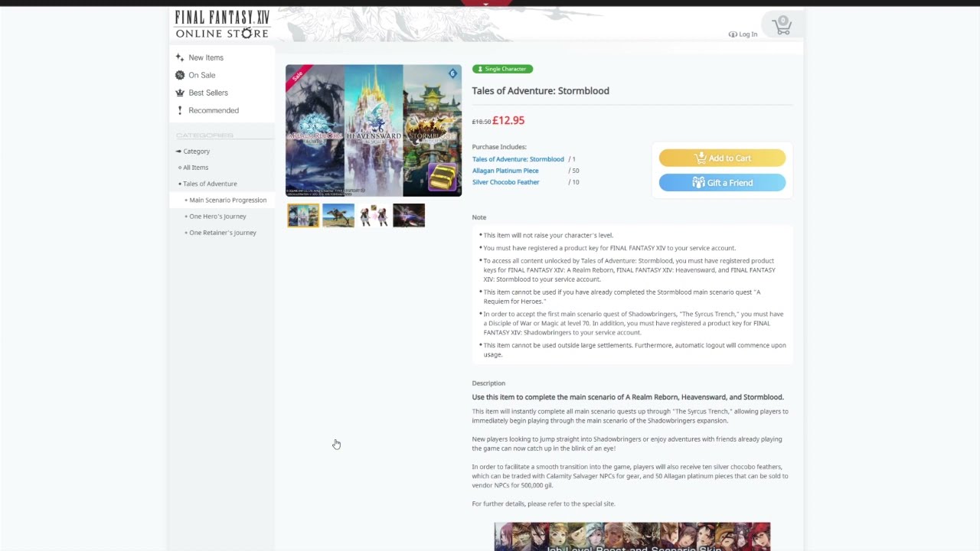Open One Retainer's Journey subcategory
Screen dimensions: 980x551
[222, 233]
